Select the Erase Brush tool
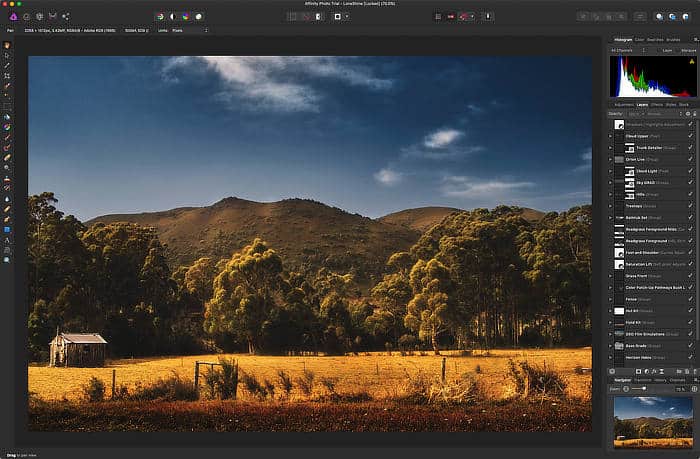Screen dimensions: 700x459 7,158
